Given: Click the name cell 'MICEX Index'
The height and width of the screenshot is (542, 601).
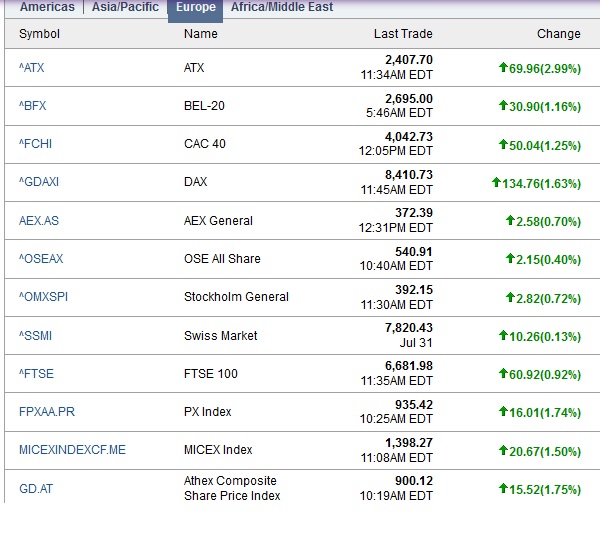Looking at the screenshot, I should click(218, 450).
